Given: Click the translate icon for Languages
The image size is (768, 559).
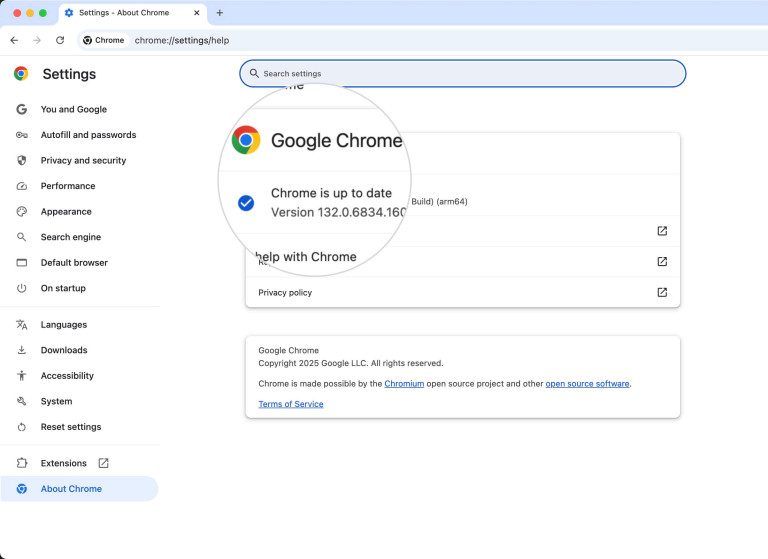Looking at the screenshot, I should 22,325.
